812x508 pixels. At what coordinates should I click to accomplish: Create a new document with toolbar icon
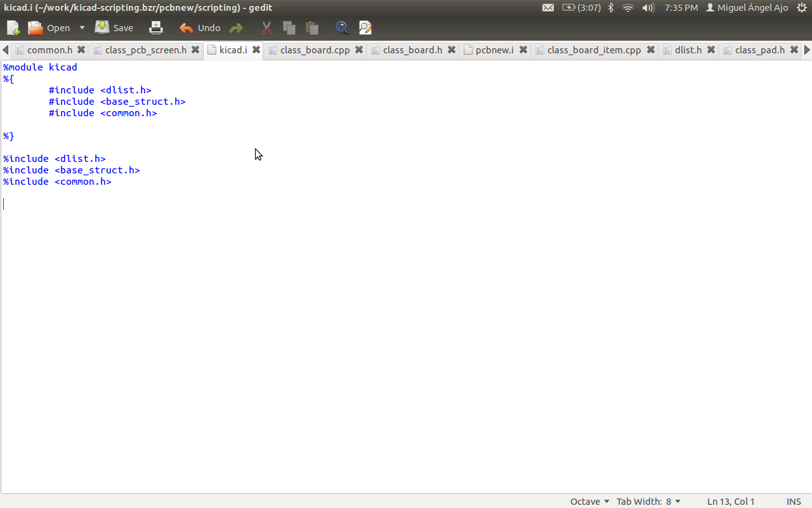tap(13, 28)
